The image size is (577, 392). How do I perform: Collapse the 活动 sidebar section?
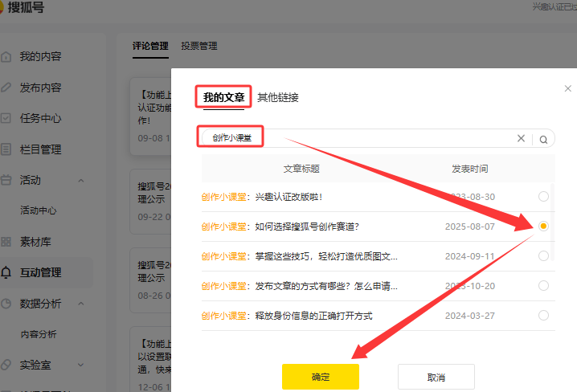(x=81, y=181)
